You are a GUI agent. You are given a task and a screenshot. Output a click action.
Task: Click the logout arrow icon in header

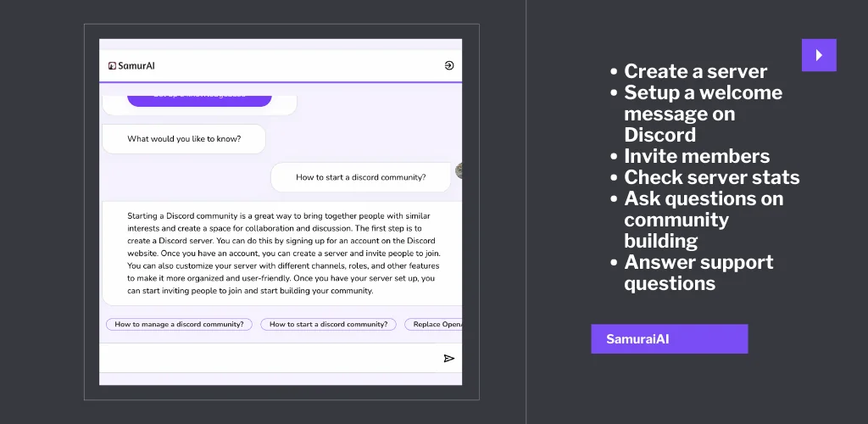tap(449, 65)
